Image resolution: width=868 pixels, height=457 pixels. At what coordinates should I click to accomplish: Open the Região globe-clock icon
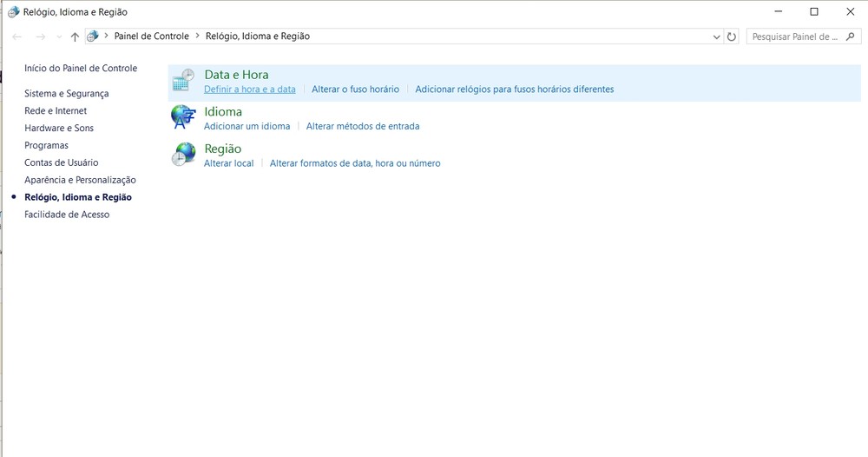tap(183, 155)
